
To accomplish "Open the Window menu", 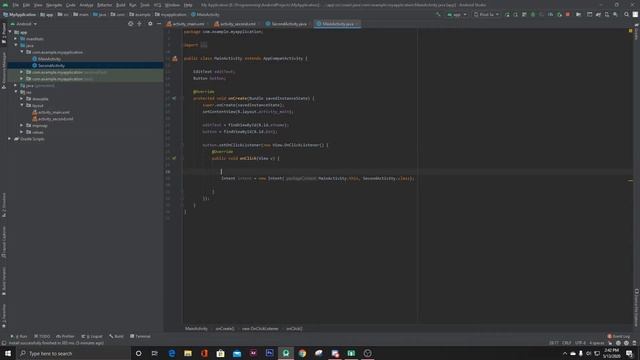I will 172,5.
